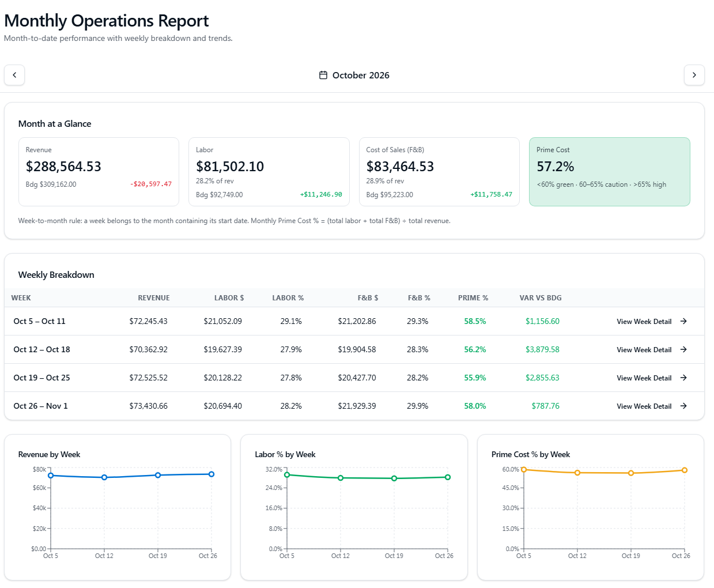The height and width of the screenshot is (588, 714).
Task: Click the REVENUE column header
Action: pyautogui.click(x=154, y=298)
